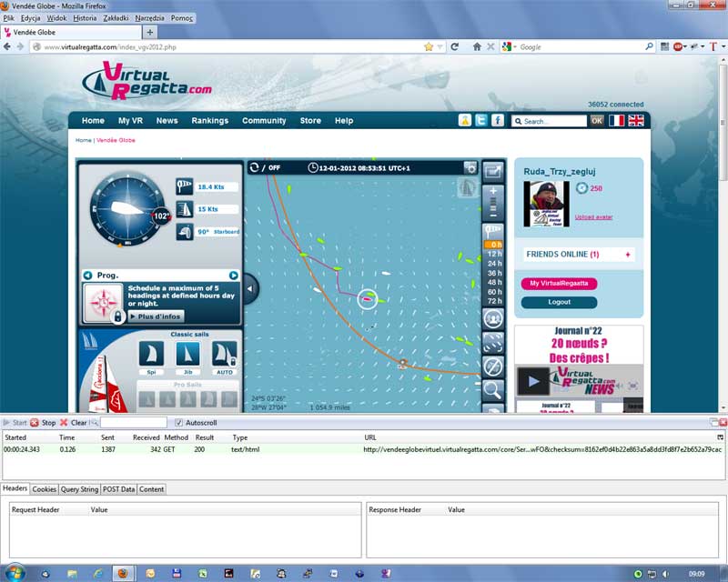This screenshot has height=582, width=728.
Task: Open the friends display button on the map sidebar
Action: coord(493,319)
